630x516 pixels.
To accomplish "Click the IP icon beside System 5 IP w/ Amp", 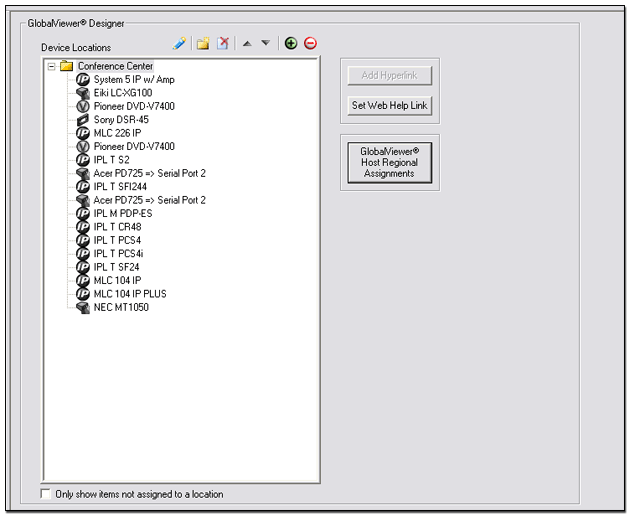I will pyautogui.click(x=83, y=79).
